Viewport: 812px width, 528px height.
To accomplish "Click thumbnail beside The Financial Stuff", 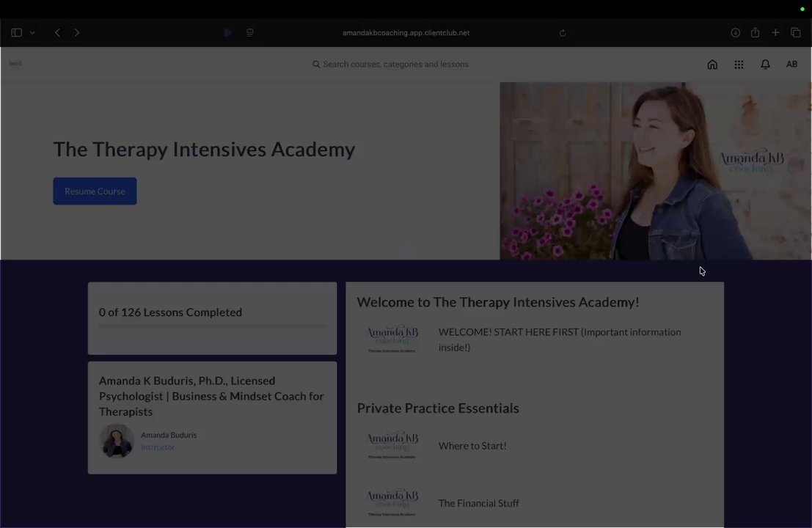I will click(x=392, y=502).
